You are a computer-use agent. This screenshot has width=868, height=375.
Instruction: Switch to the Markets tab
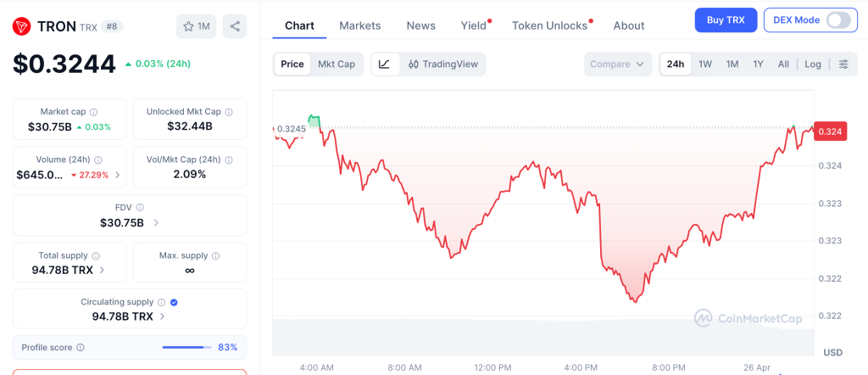point(359,25)
